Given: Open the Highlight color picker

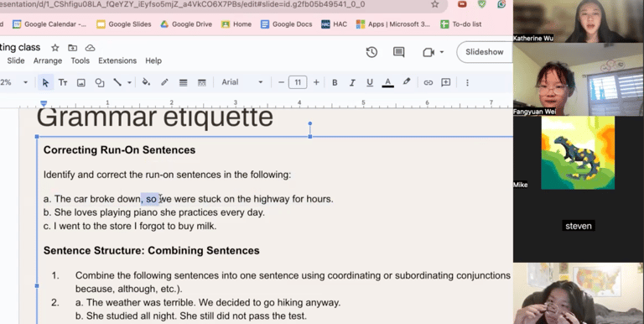Looking at the screenshot, I should [x=407, y=81].
